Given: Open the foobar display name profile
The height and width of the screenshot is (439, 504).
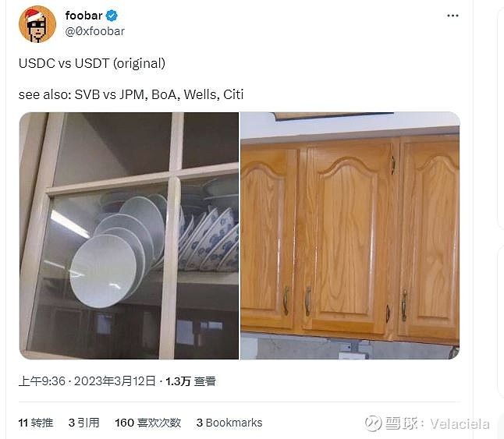Looking at the screenshot, I should (x=84, y=16).
